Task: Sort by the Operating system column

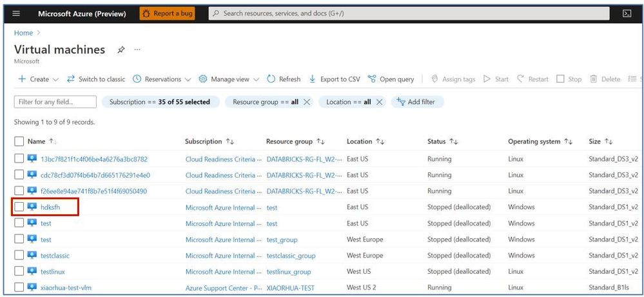Action: tap(540, 141)
